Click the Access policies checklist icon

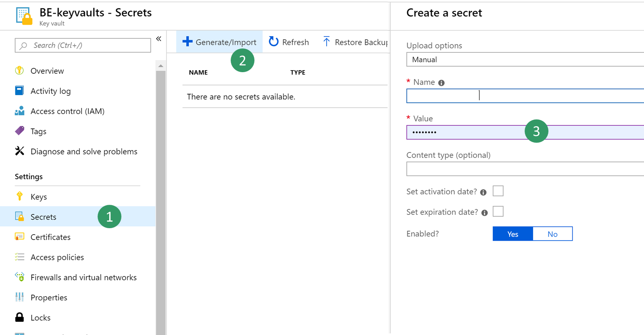pyautogui.click(x=19, y=257)
